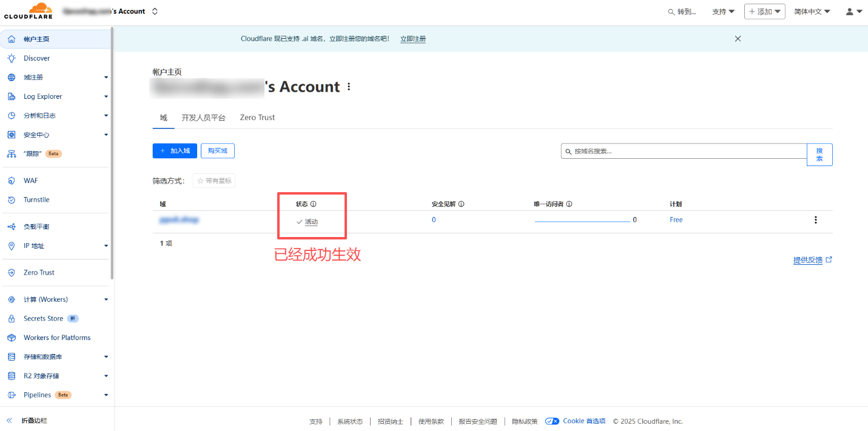Open Turnstile in the sidebar
The height and width of the screenshot is (431, 868).
pos(36,199)
